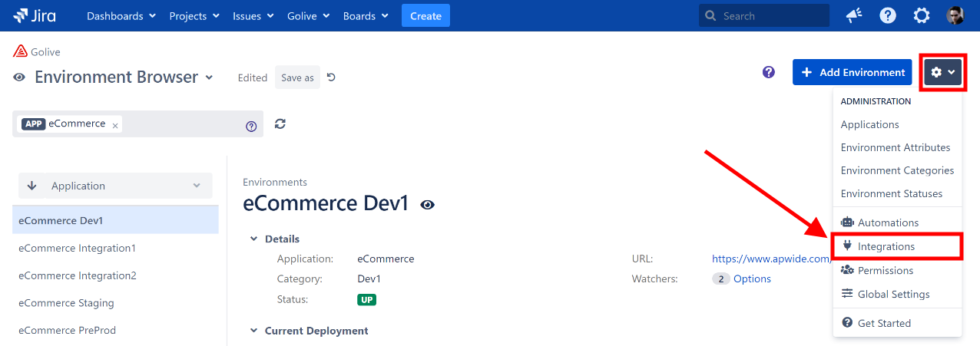Click the eye icon beside Environment Browser
This screenshot has width=980, height=346.
coord(19,77)
